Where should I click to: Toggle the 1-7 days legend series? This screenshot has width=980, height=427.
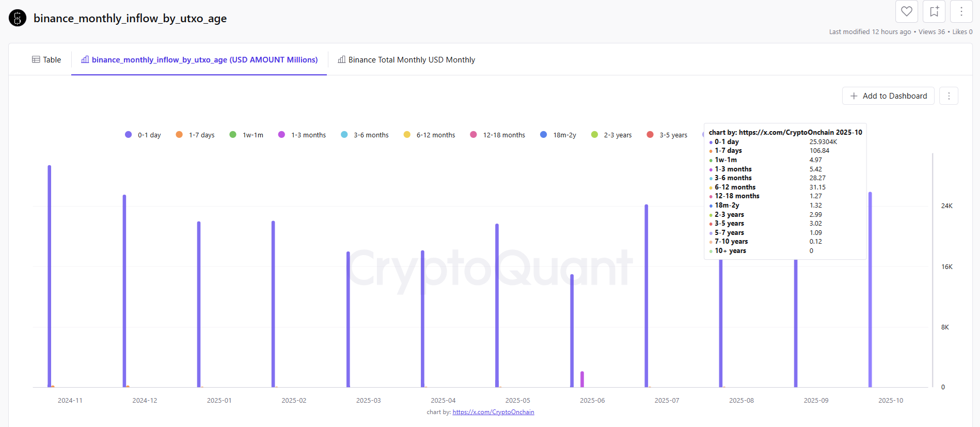[x=195, y=135]
